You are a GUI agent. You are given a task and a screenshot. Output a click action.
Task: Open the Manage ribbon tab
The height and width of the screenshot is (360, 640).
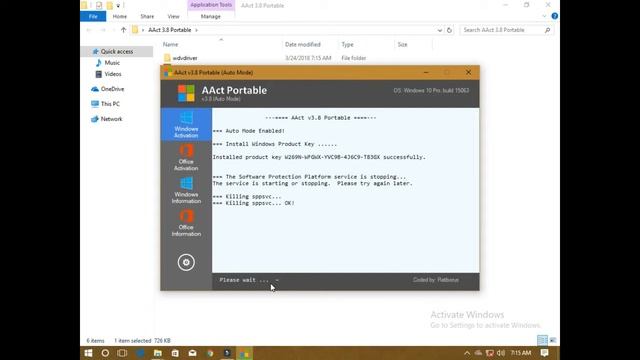[x=211, y=16]
